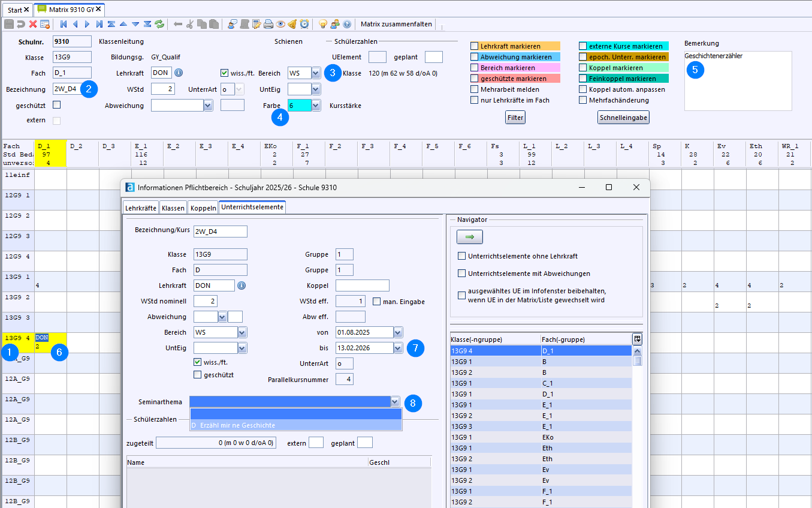Open the von date picker dropdown
Screen dimensions: 812x508
[x=398, y=332]
